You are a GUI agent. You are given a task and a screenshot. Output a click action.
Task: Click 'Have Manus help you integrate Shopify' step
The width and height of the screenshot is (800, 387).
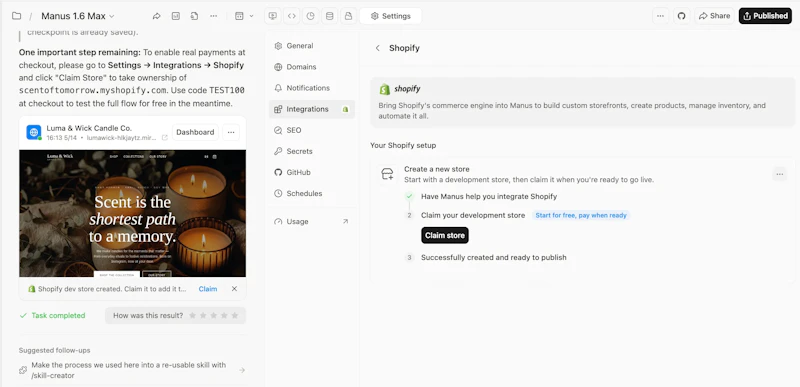489,196
